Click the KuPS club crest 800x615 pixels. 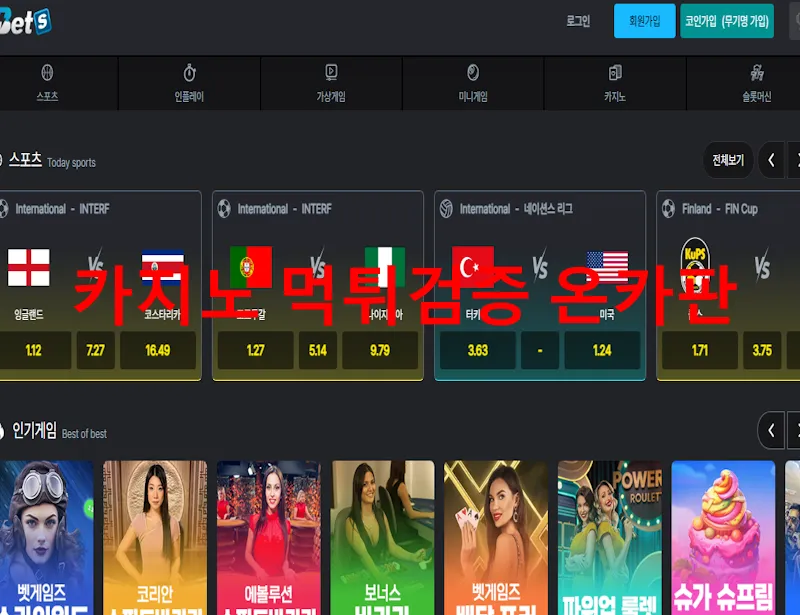click(x=695, y=265)
